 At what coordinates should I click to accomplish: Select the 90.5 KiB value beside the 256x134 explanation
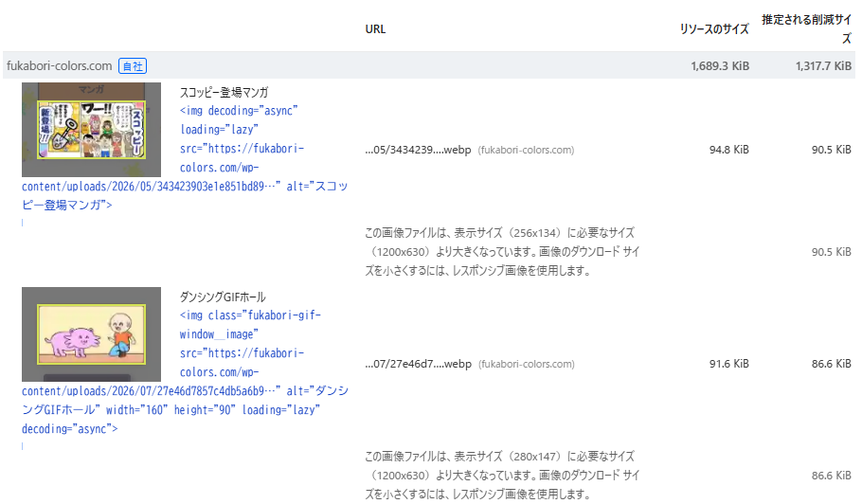(x=832, y=252)
